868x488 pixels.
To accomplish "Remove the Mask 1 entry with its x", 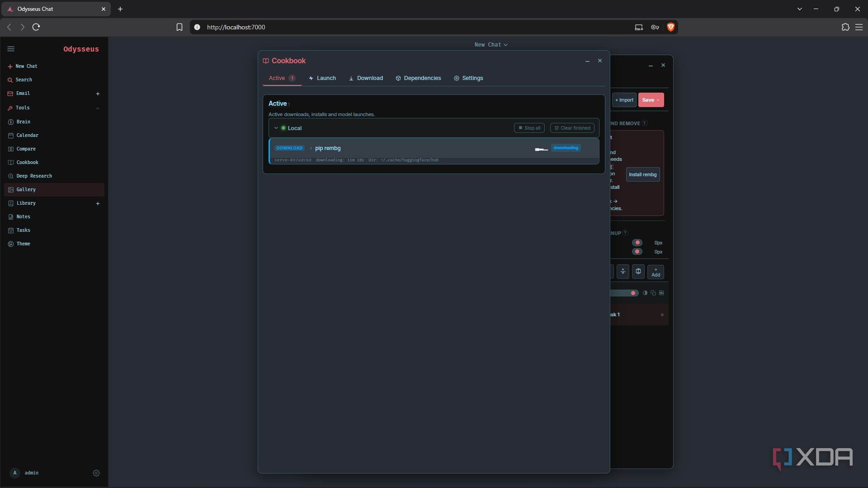I will point(662,315).
